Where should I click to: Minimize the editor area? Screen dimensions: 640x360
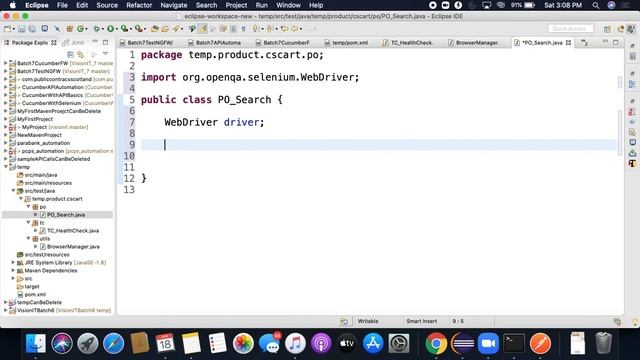click(605, 42)
